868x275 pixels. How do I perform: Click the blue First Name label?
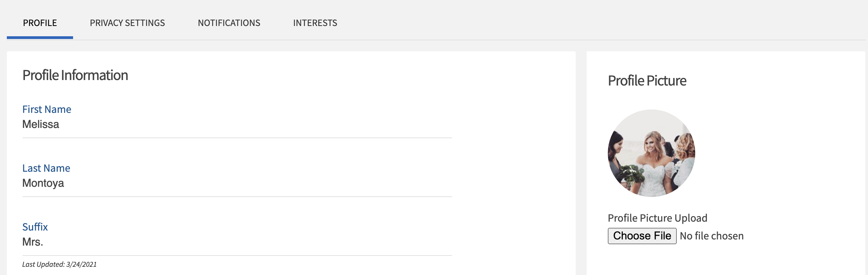(47, 109)
